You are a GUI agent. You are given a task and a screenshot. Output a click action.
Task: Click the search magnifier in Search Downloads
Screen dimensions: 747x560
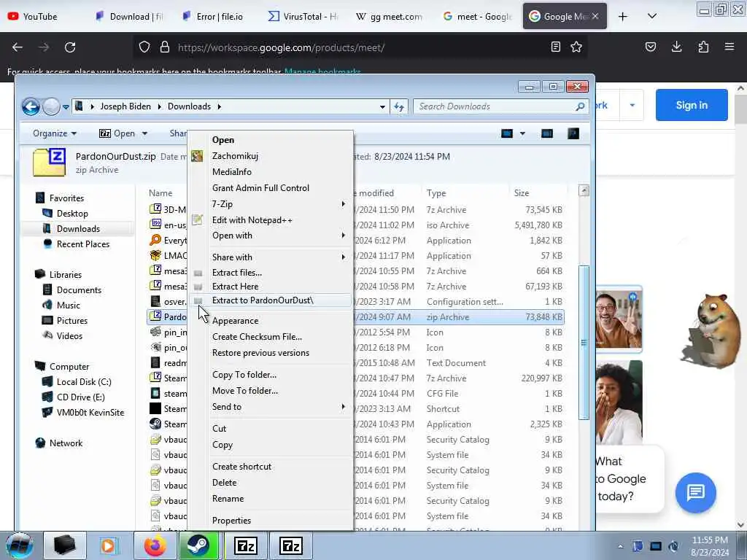(x=580, y=106)
